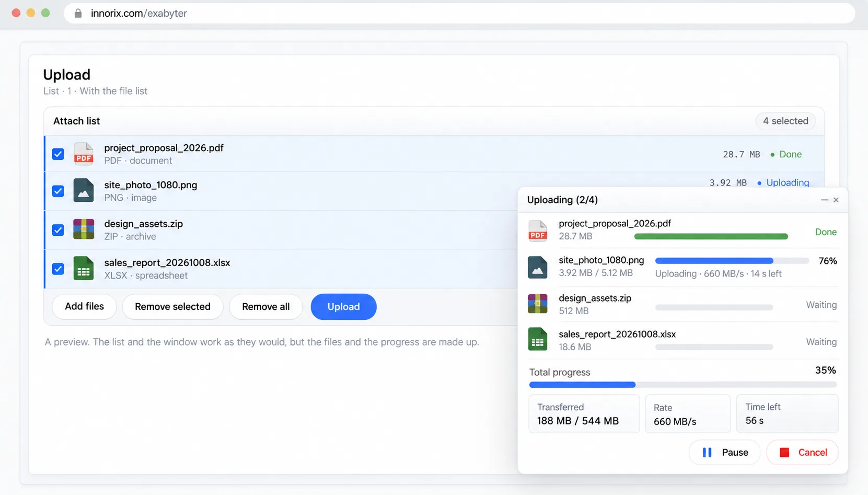Select design_assets.zip name in Attach list

[x=143, y=224]
